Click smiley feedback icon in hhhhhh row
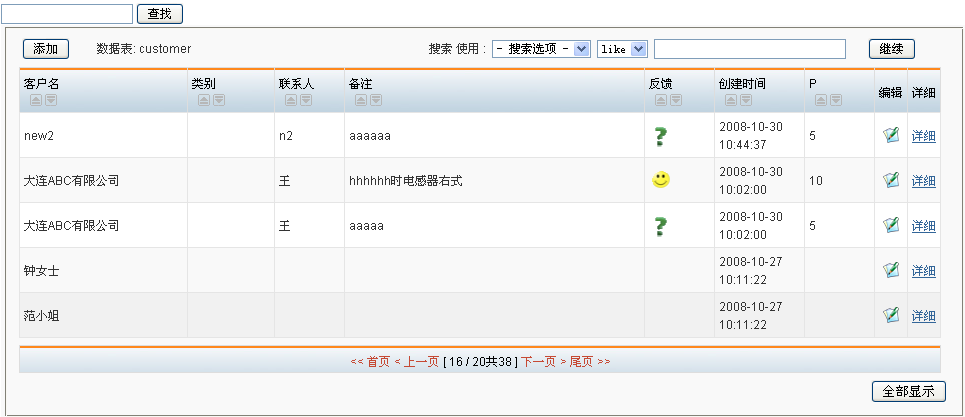Screen dimensions: 965x417 tap(661, 180)
